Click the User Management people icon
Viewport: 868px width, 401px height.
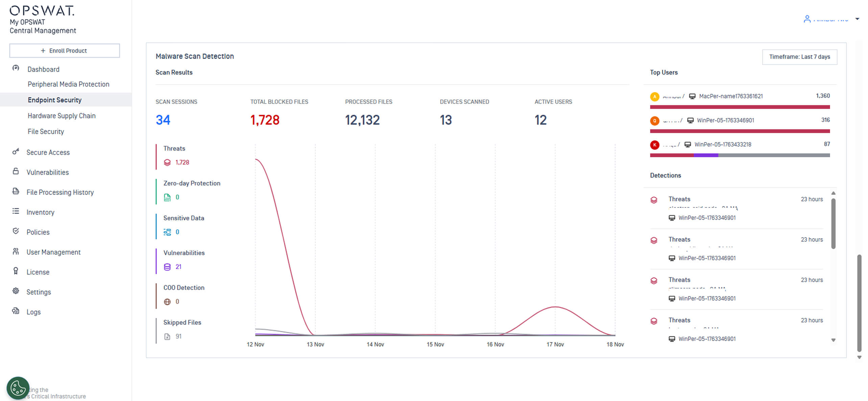click(x=16, y=251)
